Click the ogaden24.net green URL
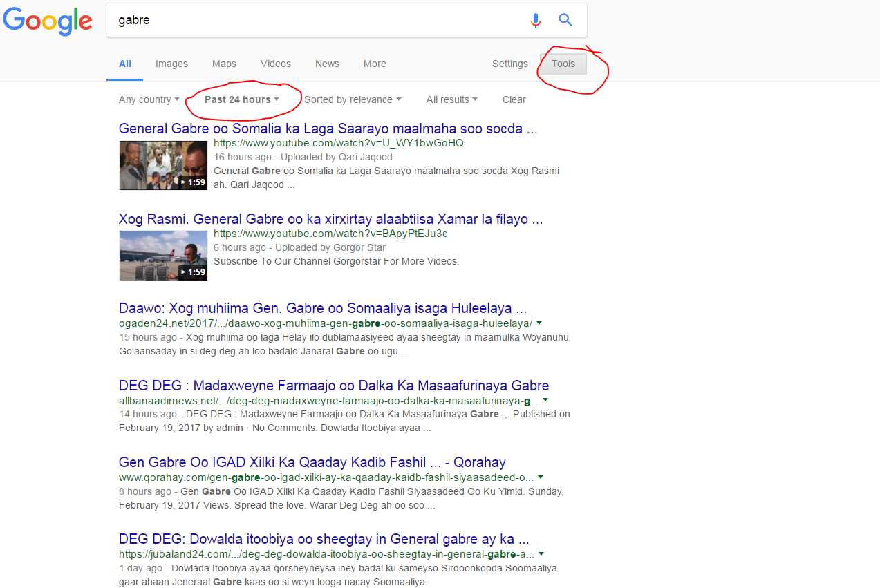The image size is (880, 588). coord(326,323)
